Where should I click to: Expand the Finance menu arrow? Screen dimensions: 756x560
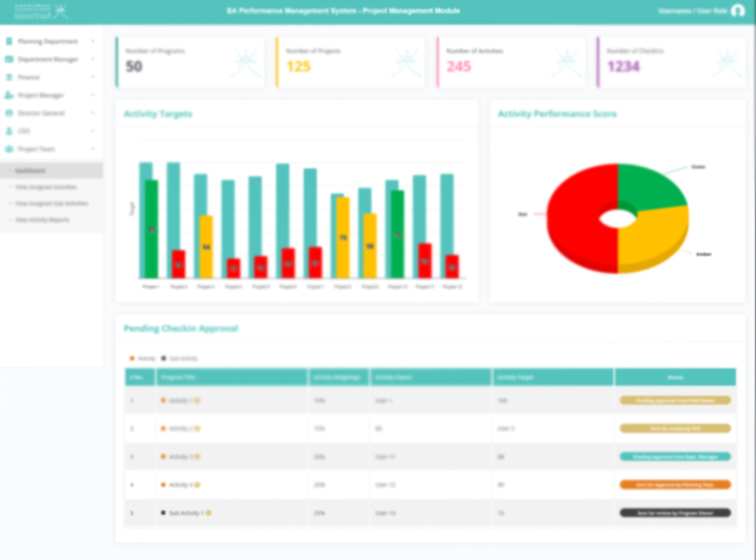point(93,77)
